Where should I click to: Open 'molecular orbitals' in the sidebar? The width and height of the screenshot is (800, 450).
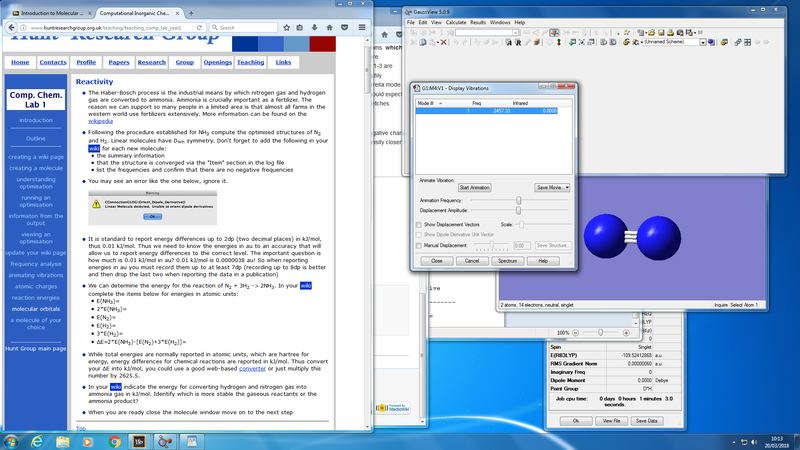coord(36,309)
